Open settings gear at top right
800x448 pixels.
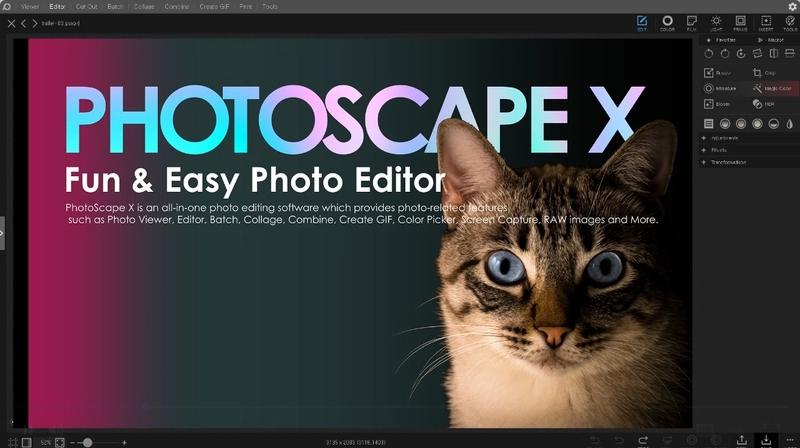point(792,6)
